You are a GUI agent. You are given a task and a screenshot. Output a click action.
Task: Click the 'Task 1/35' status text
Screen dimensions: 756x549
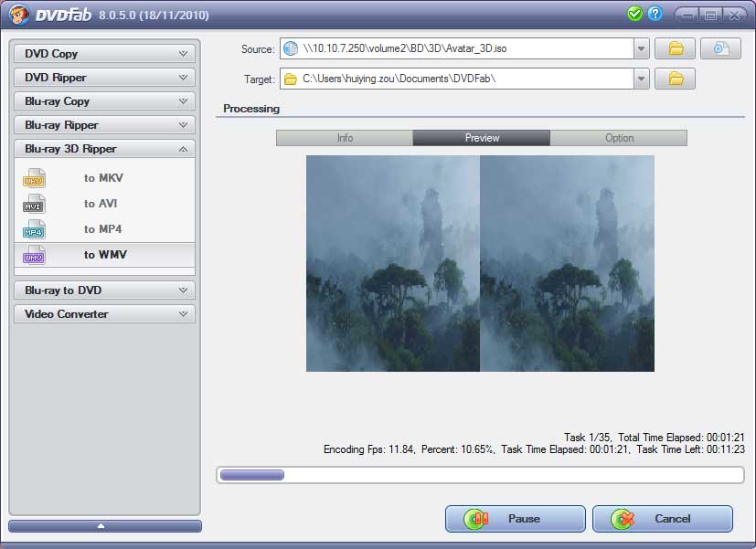(x=588, y=438)
